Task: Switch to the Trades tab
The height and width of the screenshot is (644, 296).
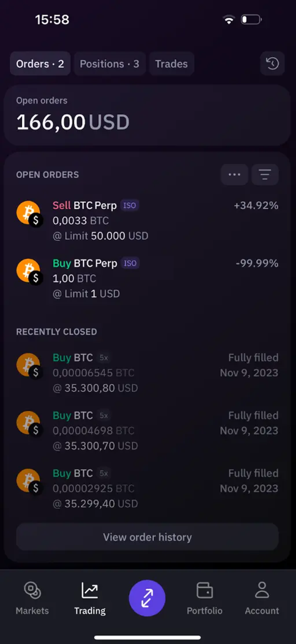Action: 172,64
